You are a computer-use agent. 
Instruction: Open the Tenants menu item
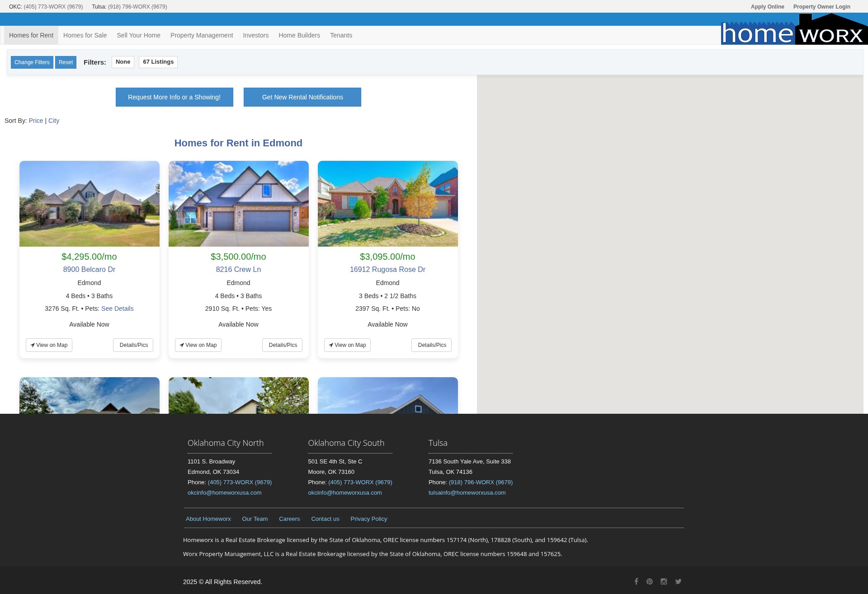341,35
